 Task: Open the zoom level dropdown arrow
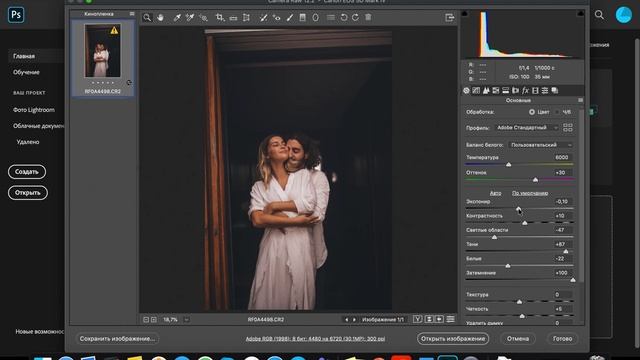[x=186, y=320]
